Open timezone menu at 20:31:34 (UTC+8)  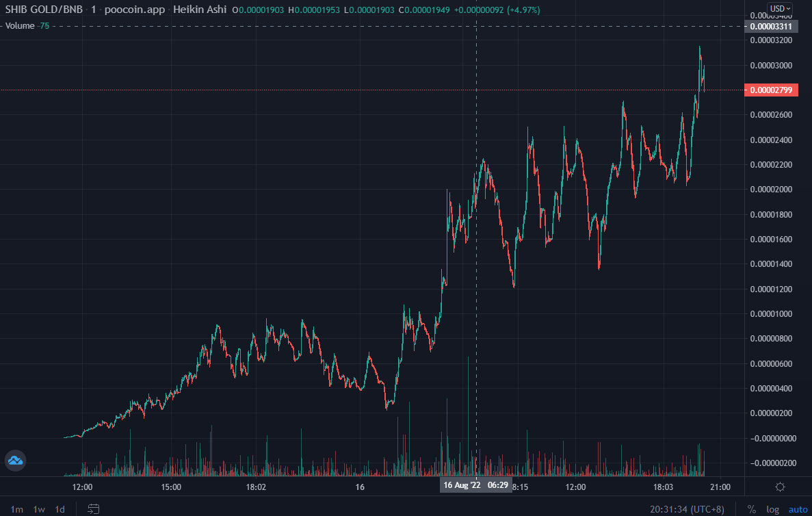point(687,509)
